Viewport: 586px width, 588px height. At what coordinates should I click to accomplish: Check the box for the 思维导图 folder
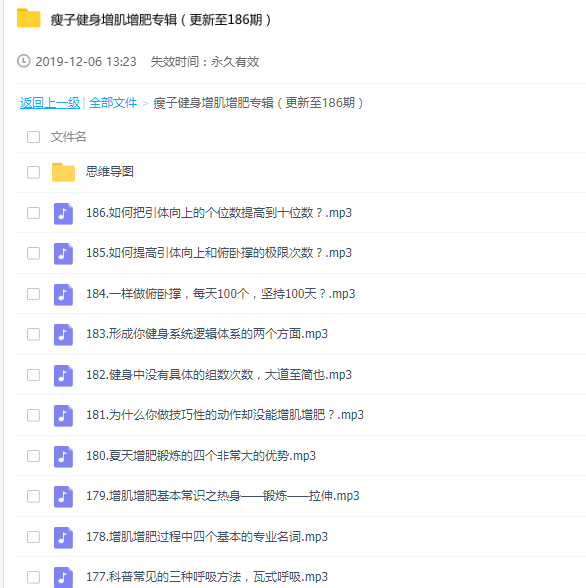(33, 172)
